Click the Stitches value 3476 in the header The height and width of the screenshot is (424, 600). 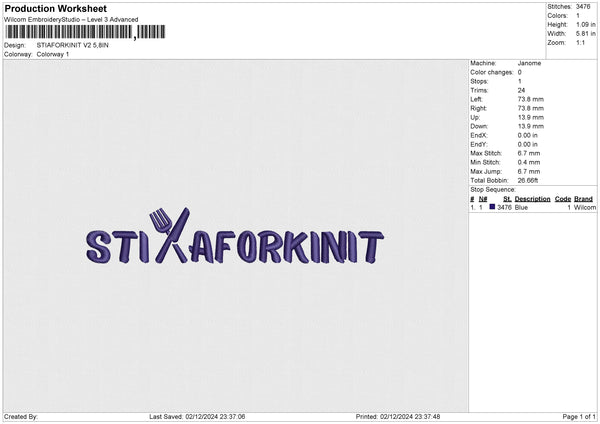tap(583, 7)
